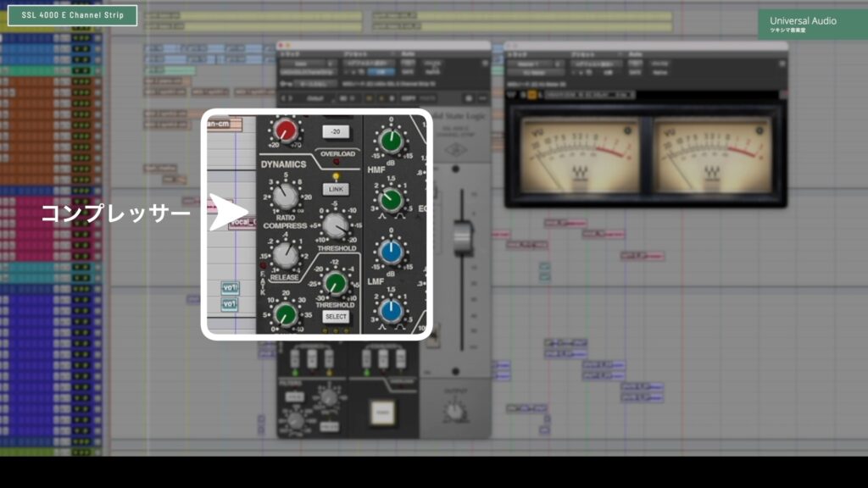Click the compressor THRESHOLD knob
Screen dimensions: 868x488
pos(337,225)
